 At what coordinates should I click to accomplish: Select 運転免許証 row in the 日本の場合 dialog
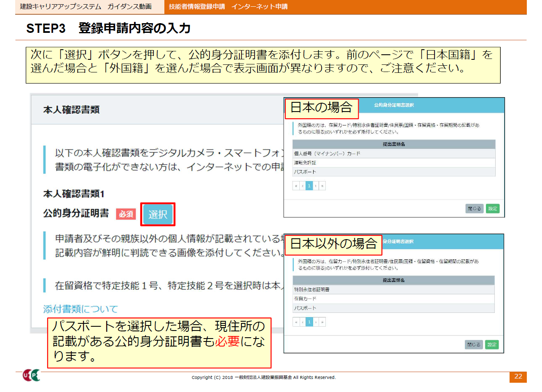coord(394,163)
